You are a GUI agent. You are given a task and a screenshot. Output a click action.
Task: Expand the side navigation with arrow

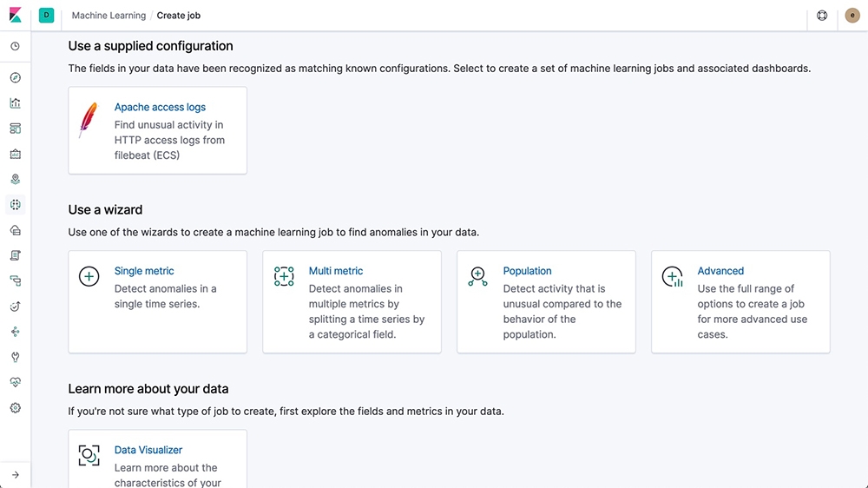click(15, 474)
